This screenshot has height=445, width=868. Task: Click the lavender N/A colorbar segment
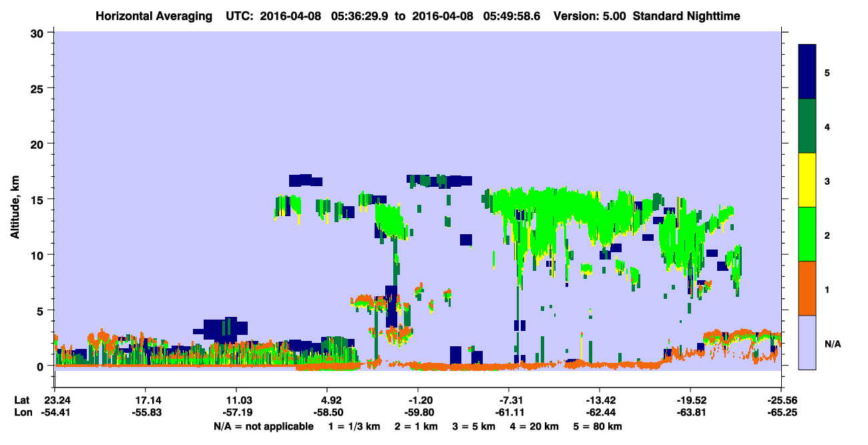pos(807,342)
